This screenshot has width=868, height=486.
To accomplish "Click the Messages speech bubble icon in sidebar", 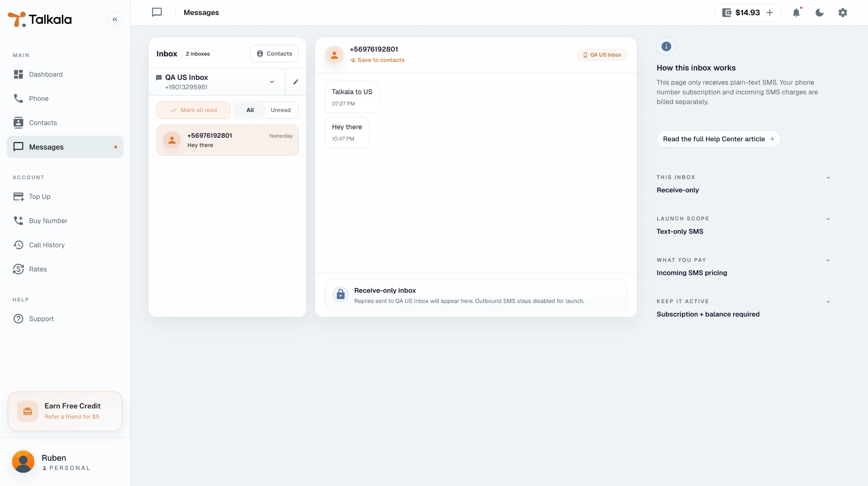I will (x=18, y=147).
